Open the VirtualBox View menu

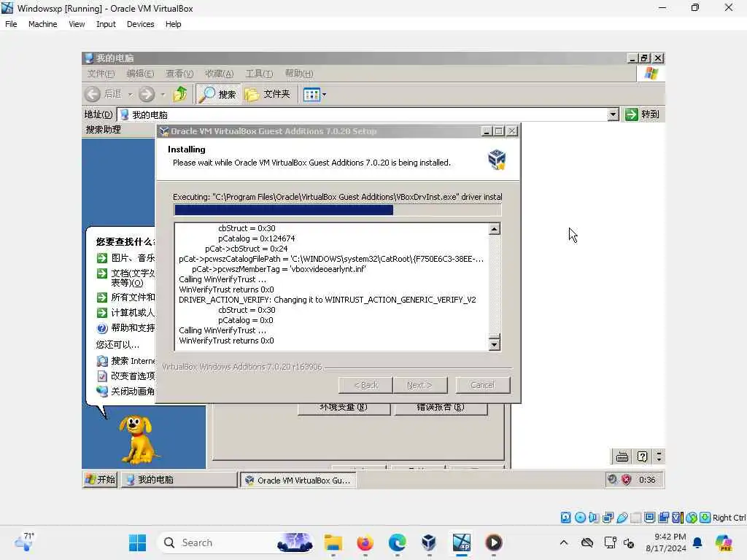coord(77,24)
